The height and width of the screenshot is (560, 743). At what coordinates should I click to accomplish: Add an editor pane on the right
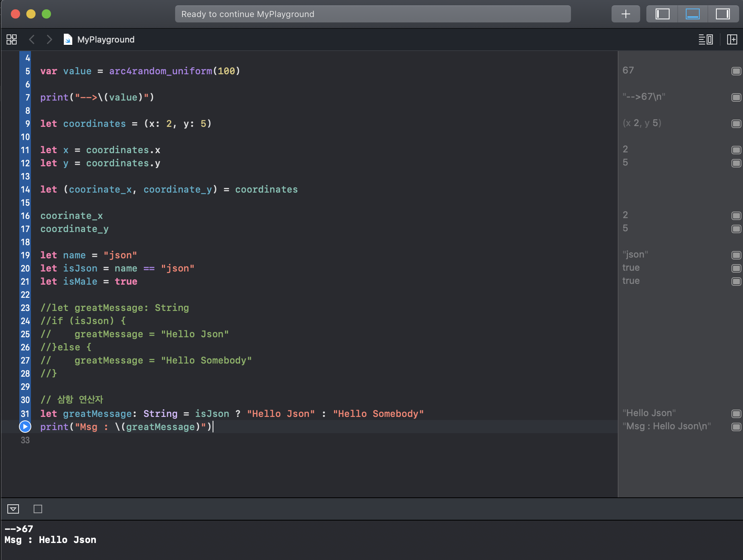[732, 39]
